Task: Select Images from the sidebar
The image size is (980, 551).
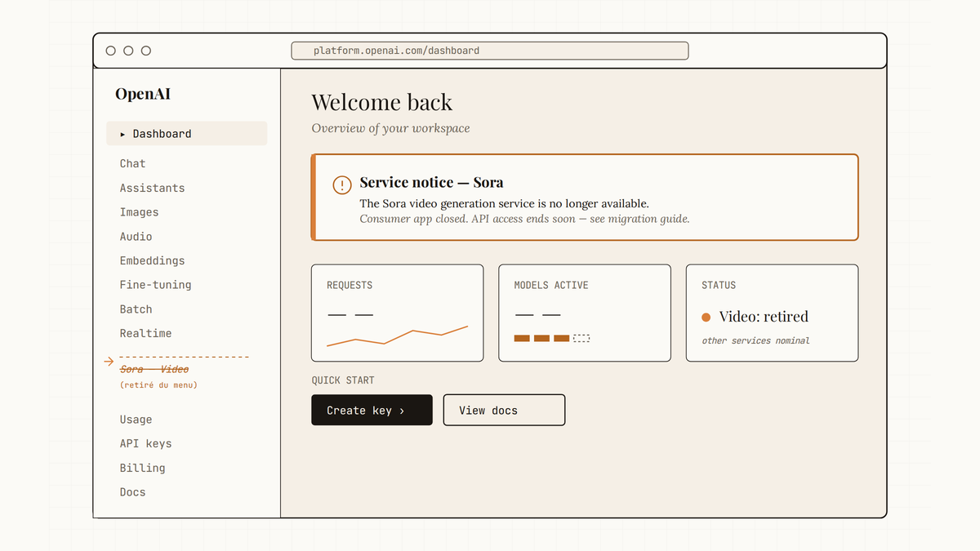Action: pyautogui.click(x=139, y=212)
